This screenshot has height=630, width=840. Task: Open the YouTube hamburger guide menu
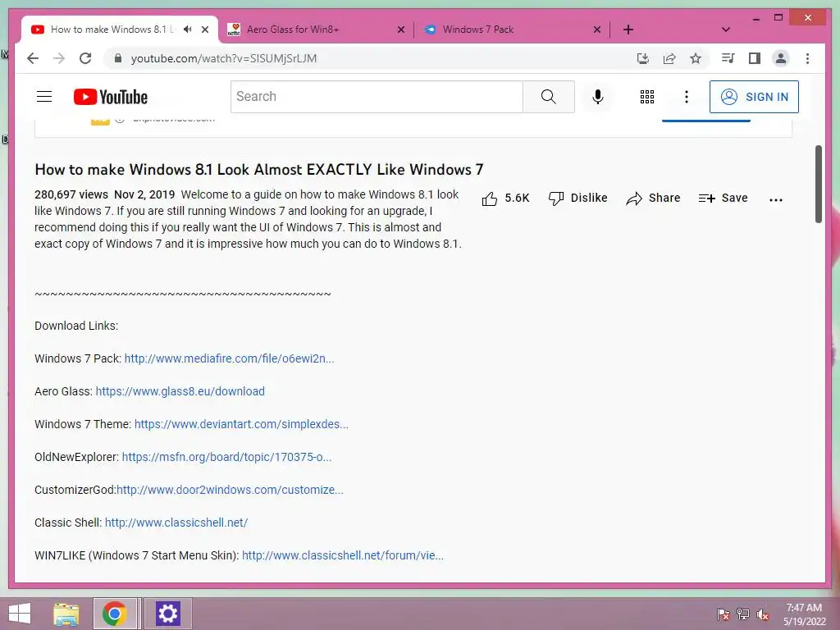[44, 97]
